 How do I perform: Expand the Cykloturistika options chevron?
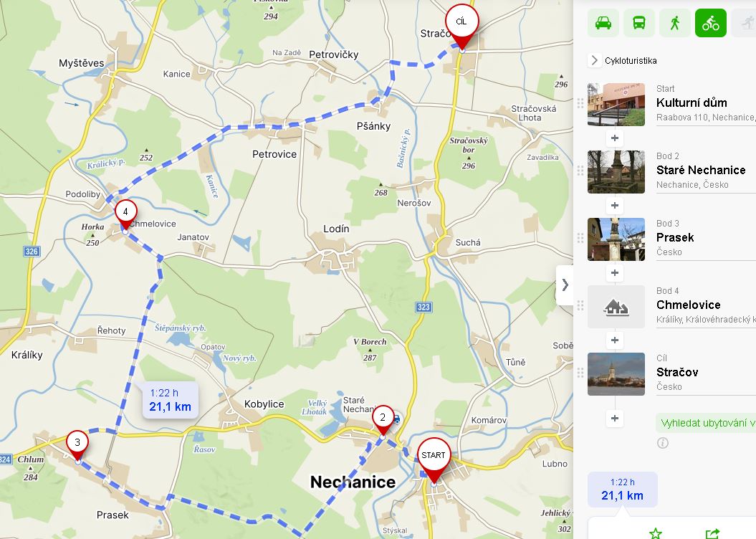[595, 60]
